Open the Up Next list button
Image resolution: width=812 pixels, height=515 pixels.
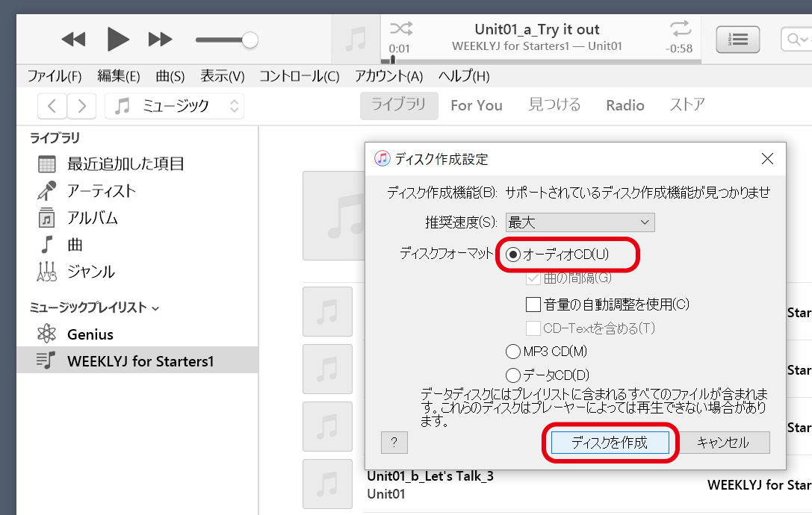coord(737,40)
